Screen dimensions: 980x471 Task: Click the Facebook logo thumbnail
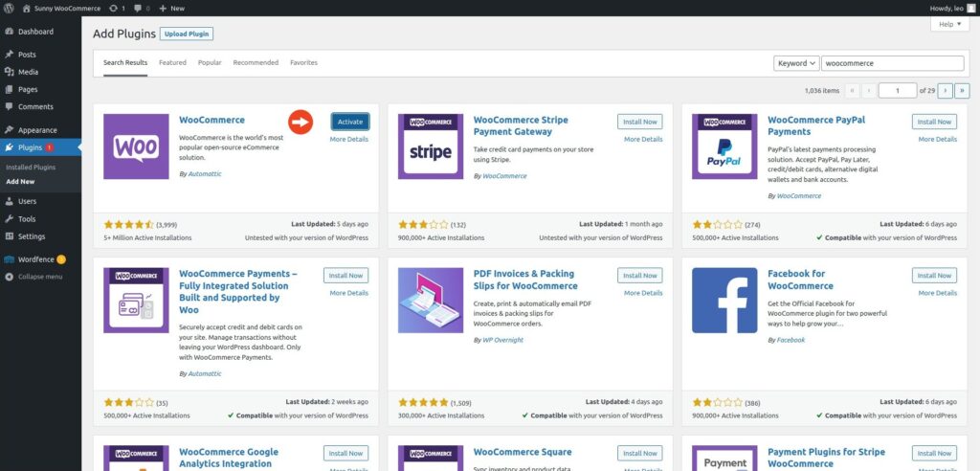tap(725, 301)
